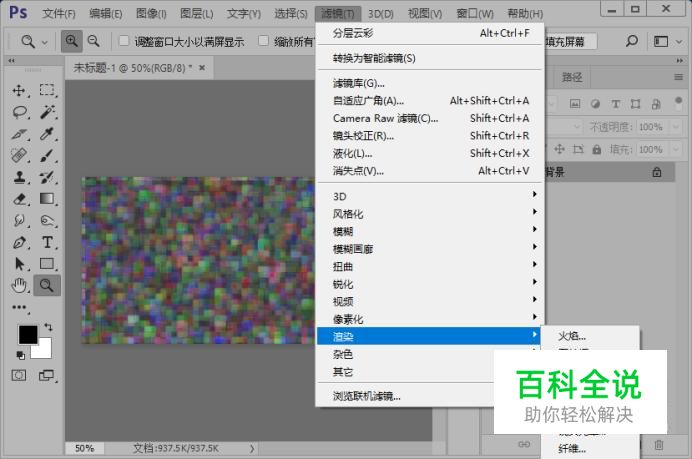
Task: Open the 帮助(H) menu
Action: click(525, 14)
